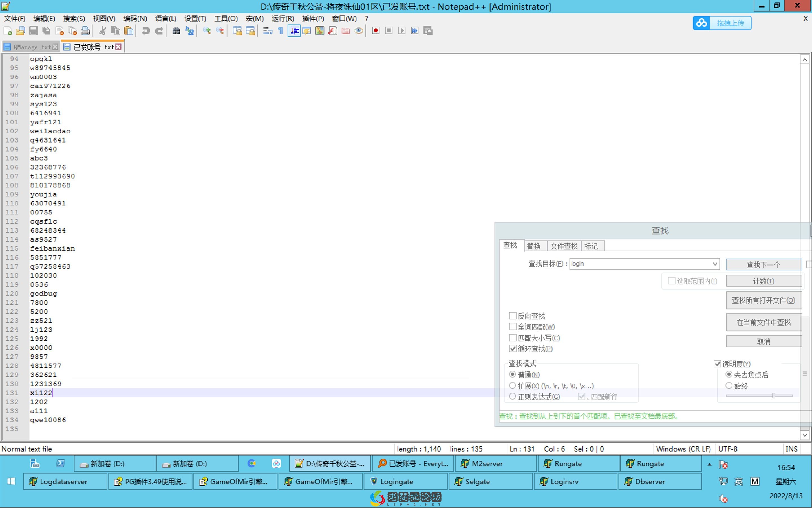Viewport: 812px width, 508px height.
Task: Show hidden tray icons arrow
Action: point(709,464)
